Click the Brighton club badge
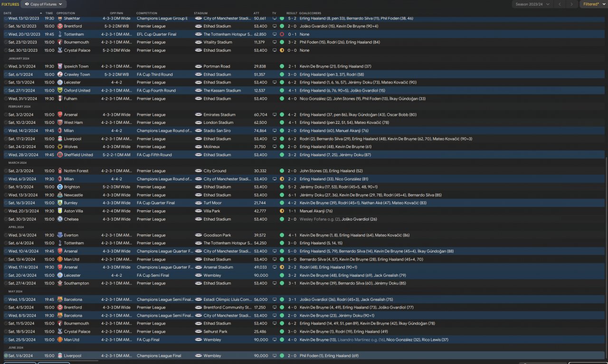 [60, 187]
